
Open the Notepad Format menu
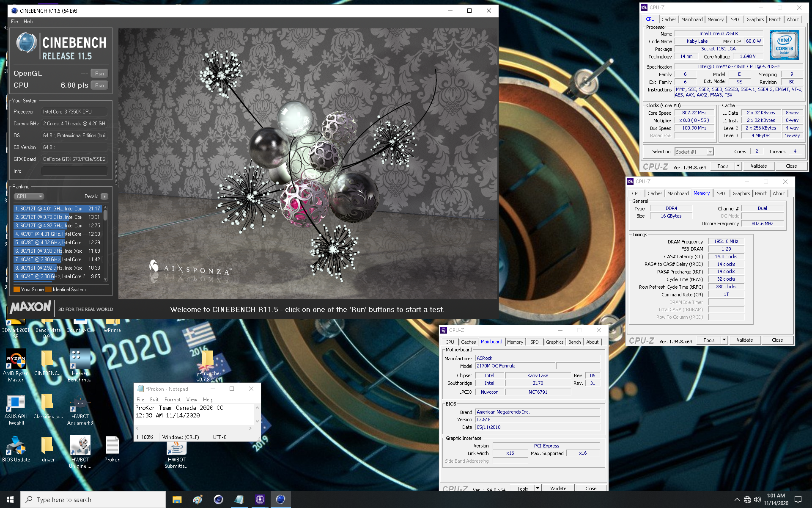(x=172, y=400)
